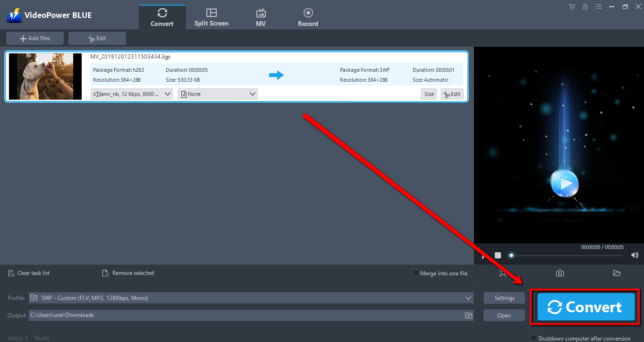Open profile Settings
This screenshot has width=644, height=342.
pos(504,298)
